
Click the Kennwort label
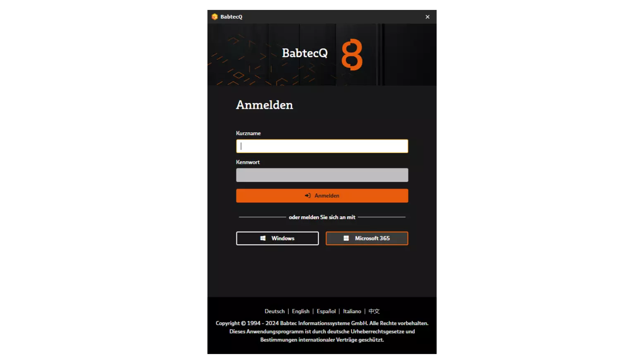point(248,162)
